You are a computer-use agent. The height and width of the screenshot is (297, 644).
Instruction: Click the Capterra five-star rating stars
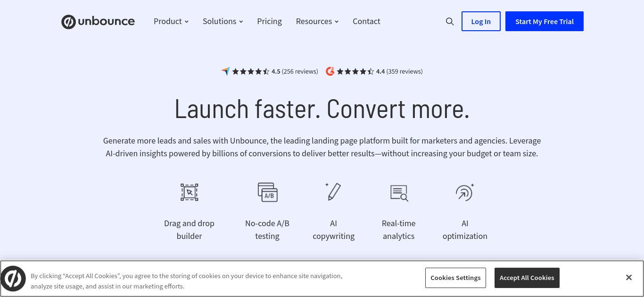pos(251,72)
